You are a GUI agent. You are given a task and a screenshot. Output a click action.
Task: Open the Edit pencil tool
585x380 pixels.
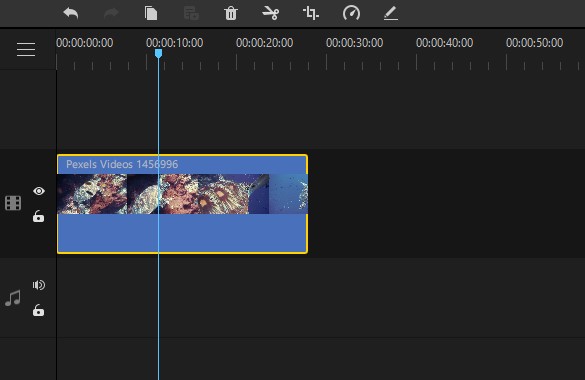tap(391, 13)
